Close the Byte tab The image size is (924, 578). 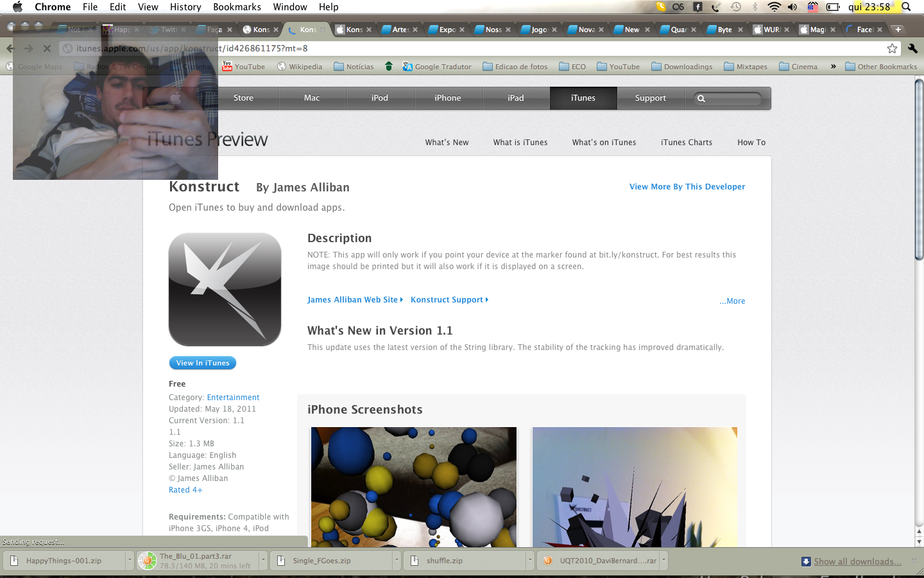[x=740, y=30]
